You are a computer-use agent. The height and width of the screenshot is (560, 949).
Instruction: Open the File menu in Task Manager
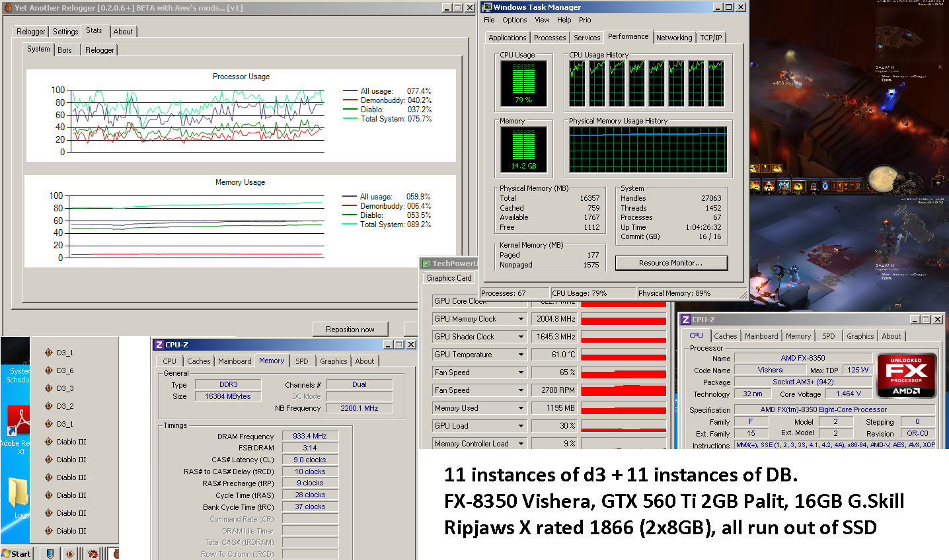click(489, 20)
